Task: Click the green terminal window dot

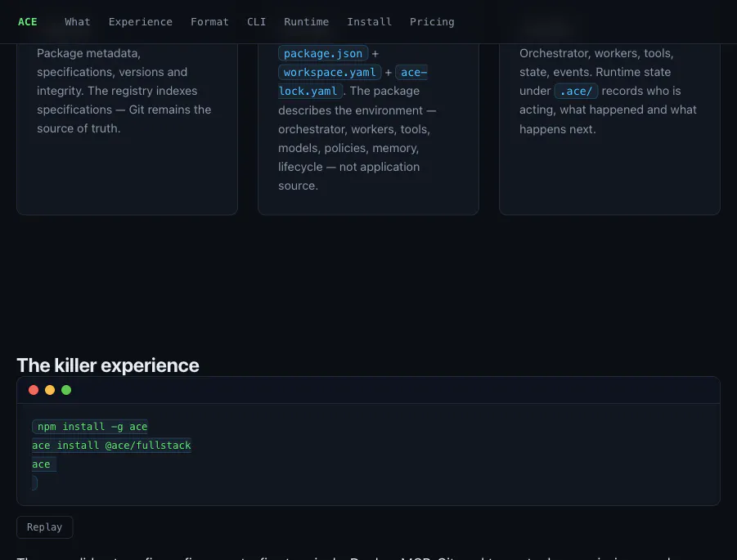Action: point(66,390)
